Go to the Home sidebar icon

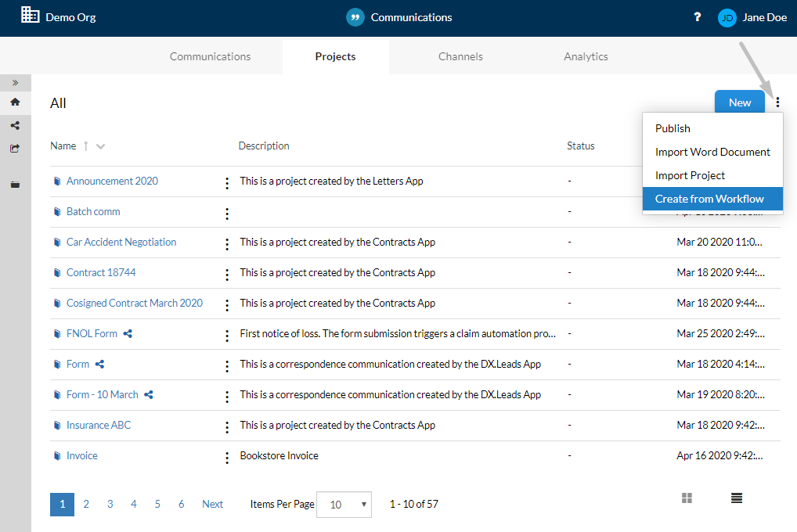(x=15, y=102)
